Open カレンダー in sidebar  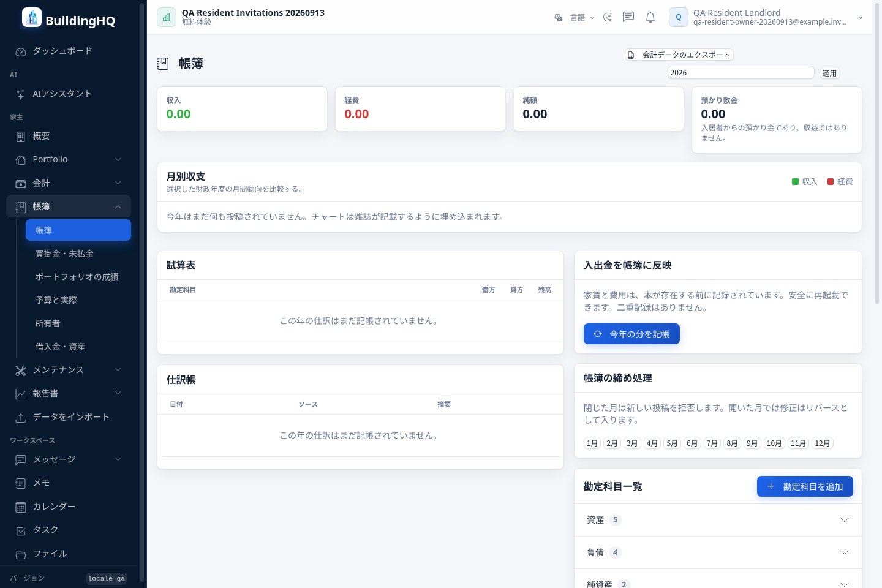pyautogui.click(x=69, y=507)
